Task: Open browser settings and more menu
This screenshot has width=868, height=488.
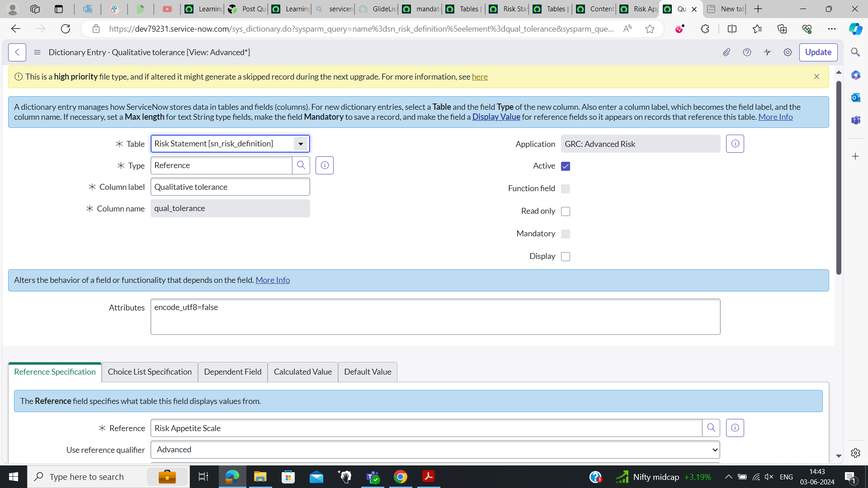Action: (831, 29)
